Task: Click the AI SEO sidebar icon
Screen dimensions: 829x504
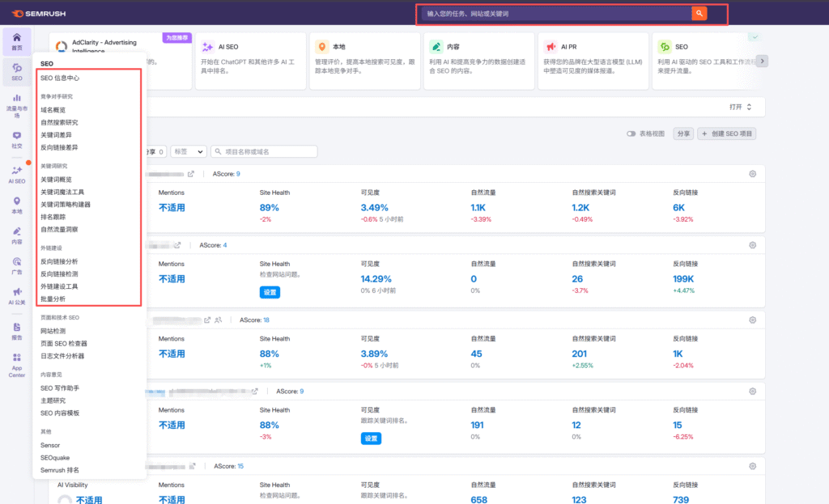Action: click(x=17, y=175)
